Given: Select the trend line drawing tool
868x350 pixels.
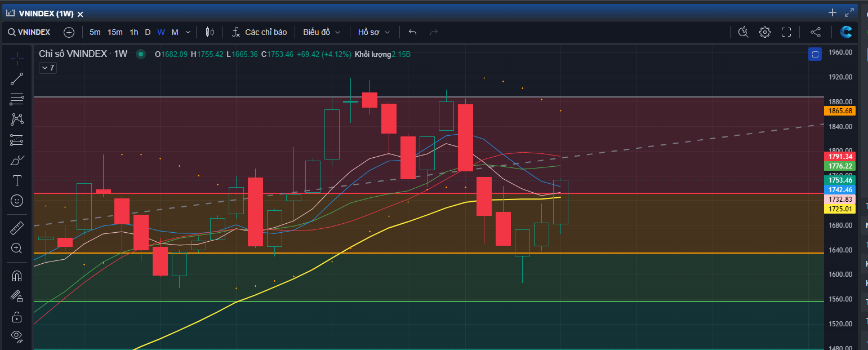Looking at the screenshot, I should point(17,79).
